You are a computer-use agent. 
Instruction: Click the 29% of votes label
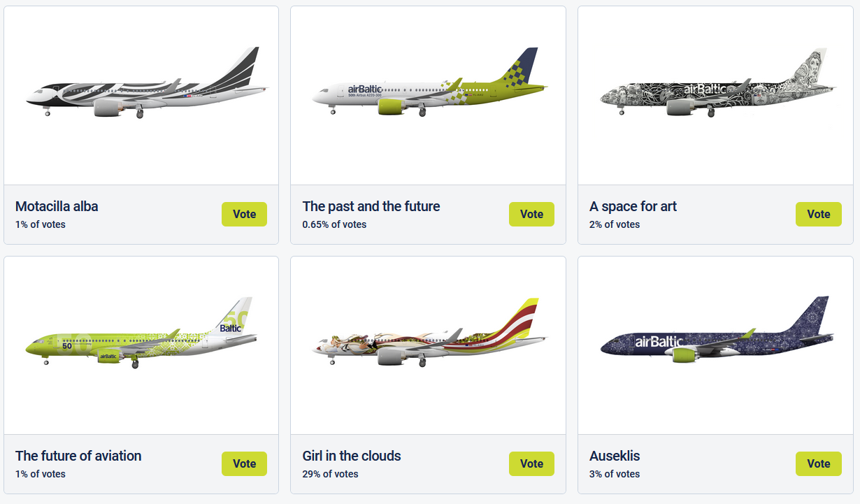point(330,474)
